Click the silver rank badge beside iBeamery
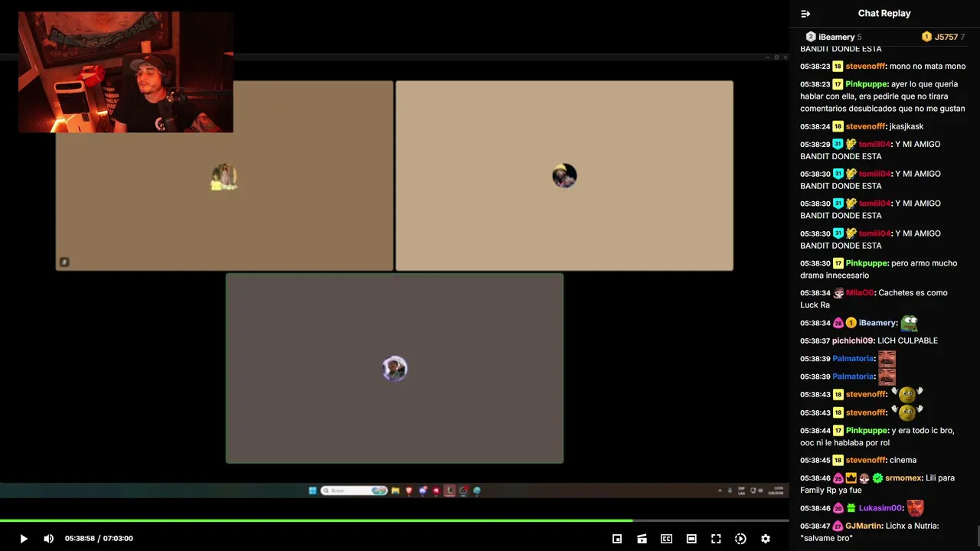This screenshot has width=980, height=551. tap(811, 37)
